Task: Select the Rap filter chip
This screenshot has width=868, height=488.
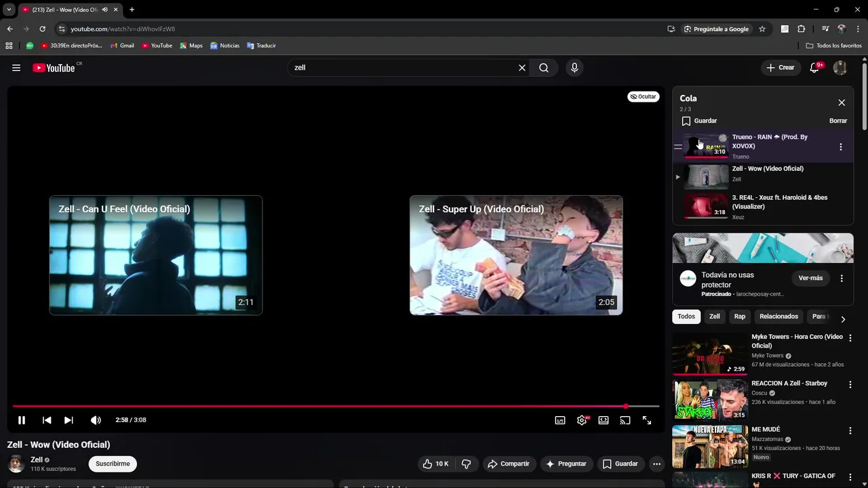Action: click(740, 317)
